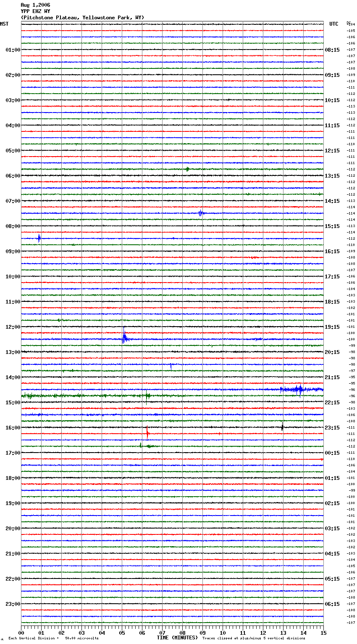Click the blue spike in the 08:00 hour near minute 1
The width and height of the screenshot is (357, 644).
coord(39,238)
